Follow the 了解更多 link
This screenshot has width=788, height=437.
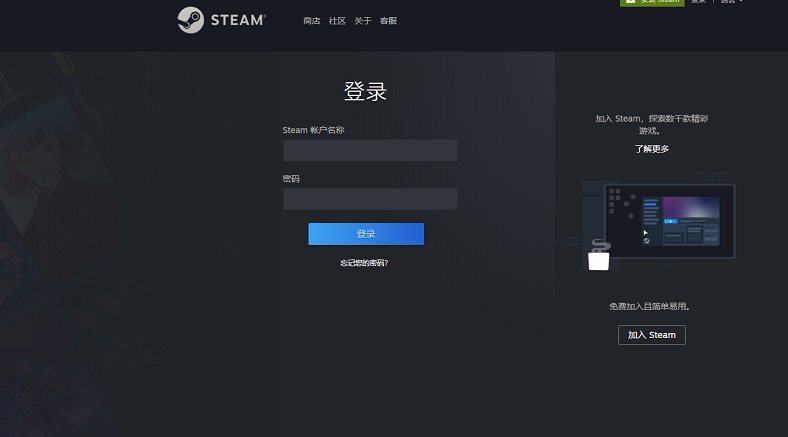pyautogui.click(x=652, y=149)
